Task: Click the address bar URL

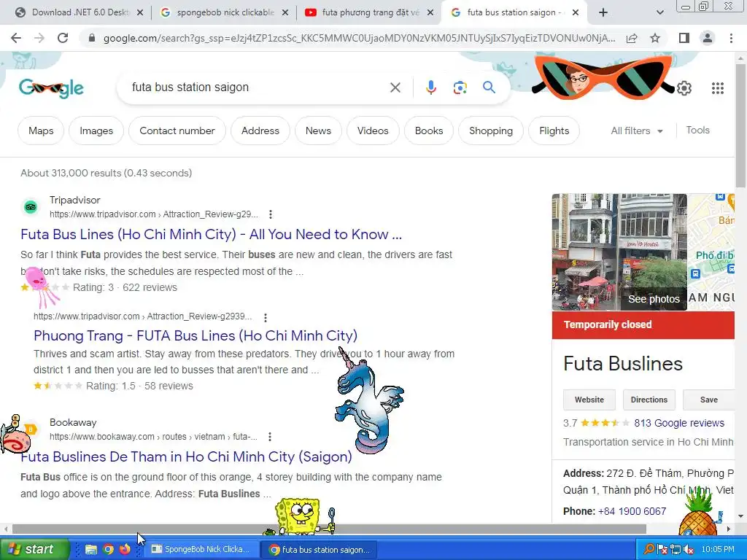Action: coord(359,38)
